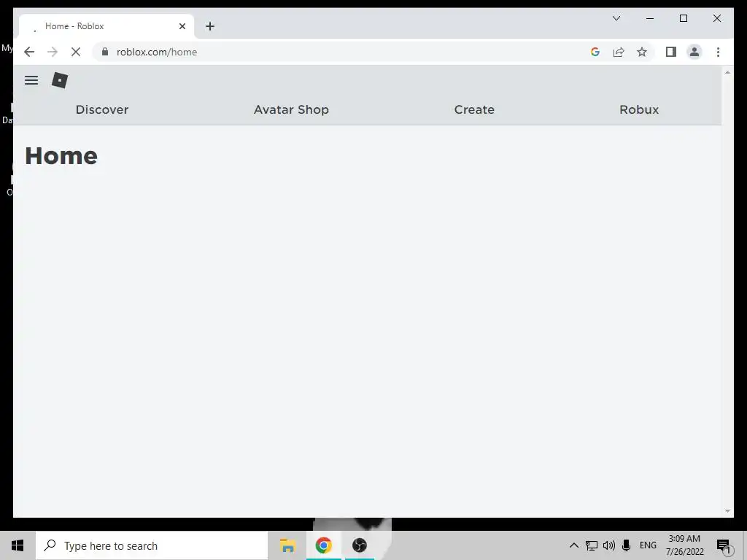Open the clock showing 3:09 AM
The width and height of the screenshot is (747, 560).
coord(684,545)
